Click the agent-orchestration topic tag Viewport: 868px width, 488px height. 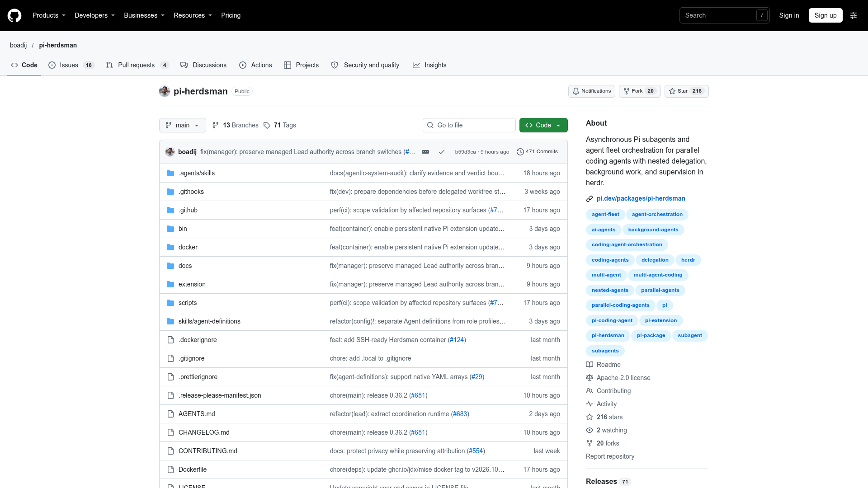click(657, 215)
